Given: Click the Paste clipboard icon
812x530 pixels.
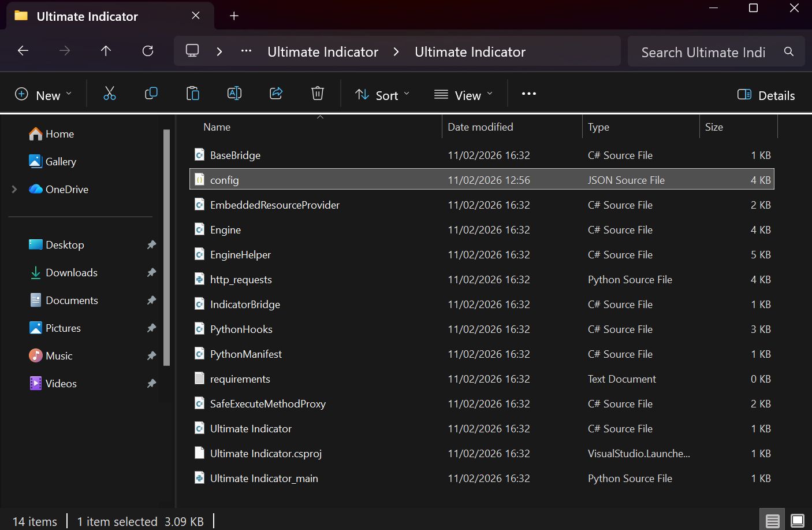Looking at the screenshot, I should (193, 94).
